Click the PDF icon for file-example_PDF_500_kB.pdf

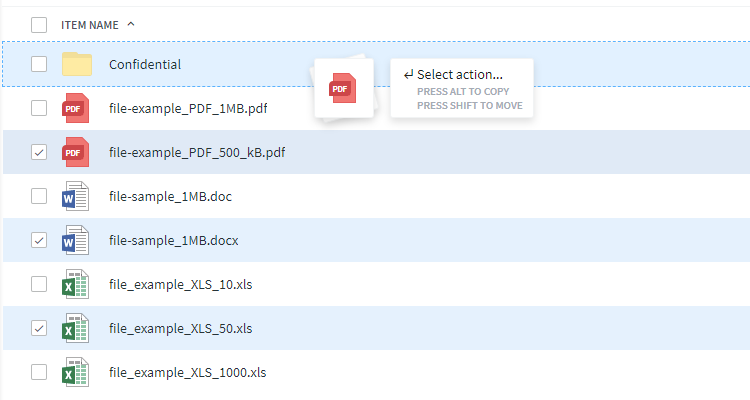pyautogui.click(x=75, y=152)
